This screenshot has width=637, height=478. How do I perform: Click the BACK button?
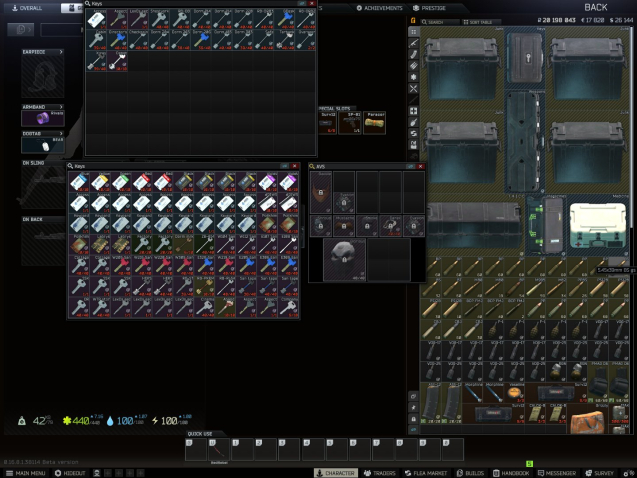[596, 7]
